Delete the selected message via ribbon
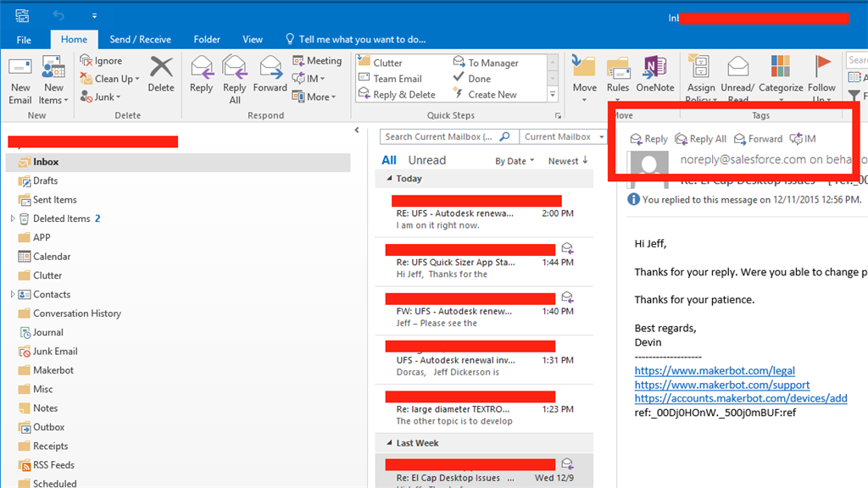This screenshot has width=868, height=488. pos(161,75)
